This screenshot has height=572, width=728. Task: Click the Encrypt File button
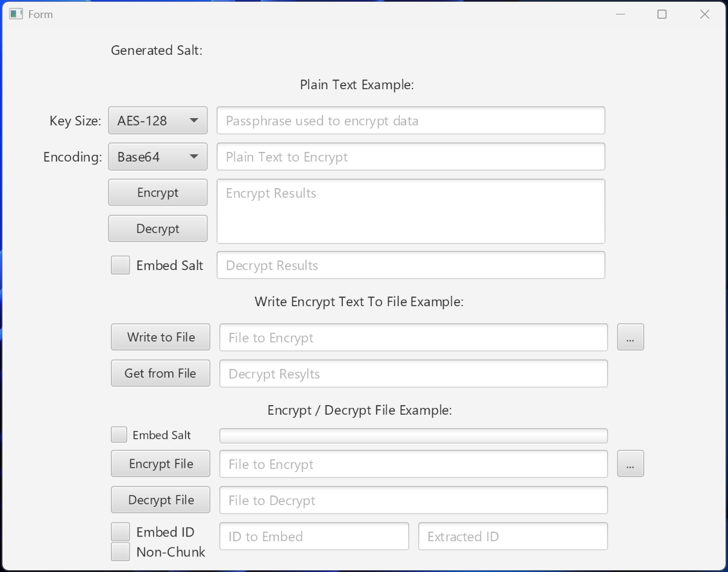point(160,464)
